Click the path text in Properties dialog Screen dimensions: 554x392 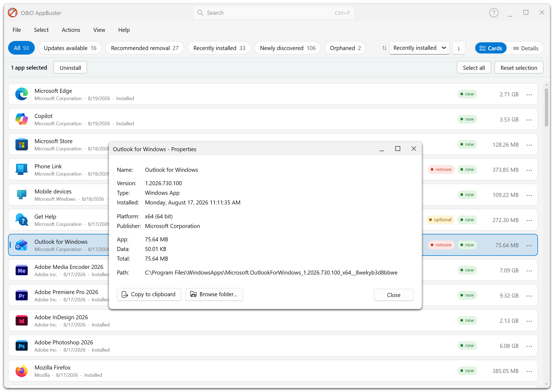coord(271,273)
